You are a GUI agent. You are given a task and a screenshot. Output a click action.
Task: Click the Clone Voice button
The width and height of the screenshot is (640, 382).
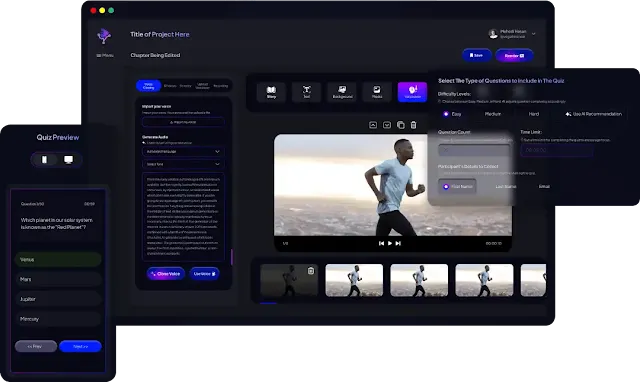coord(166,274)
